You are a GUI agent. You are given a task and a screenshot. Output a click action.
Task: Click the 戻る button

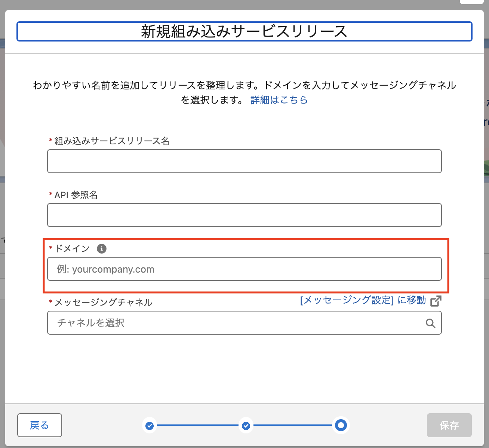coord(40,425)
